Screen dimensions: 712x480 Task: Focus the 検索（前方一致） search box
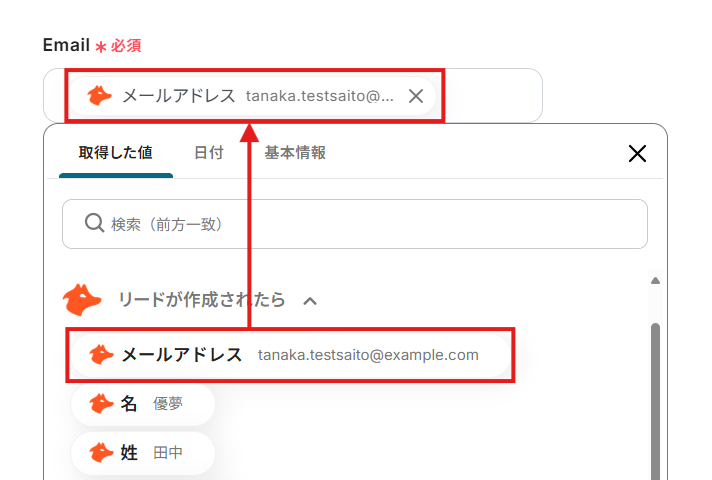[x=370, y=224]
